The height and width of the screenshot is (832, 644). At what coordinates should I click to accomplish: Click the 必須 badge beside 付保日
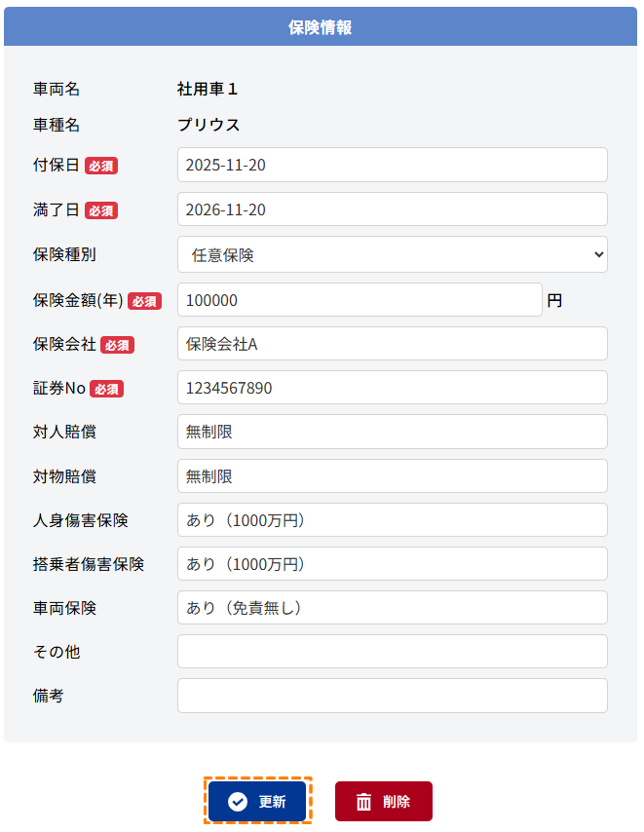pos(101,166)
